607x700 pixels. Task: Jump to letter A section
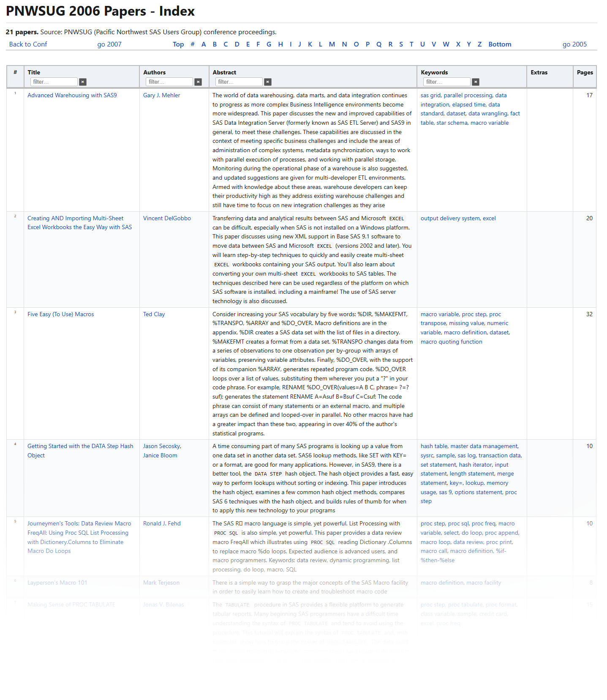(x=204, y=44)
